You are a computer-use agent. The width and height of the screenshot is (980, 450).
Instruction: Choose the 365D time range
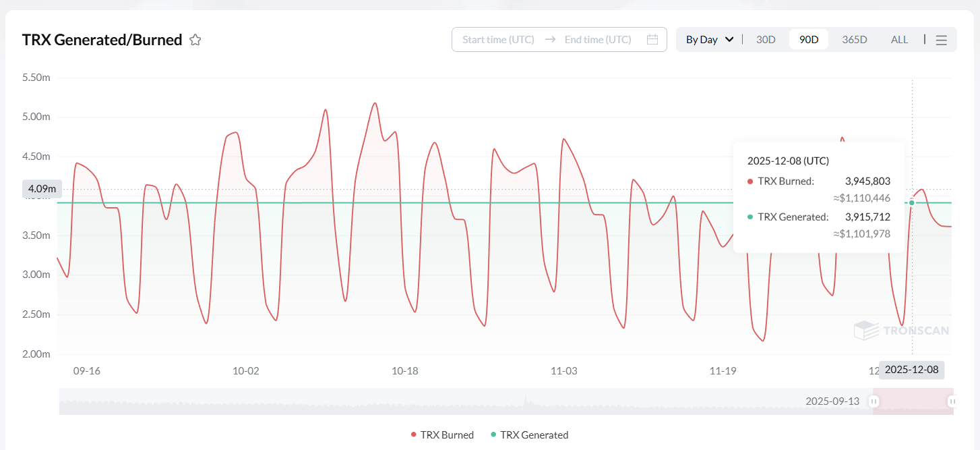click(x=854, y=40)
